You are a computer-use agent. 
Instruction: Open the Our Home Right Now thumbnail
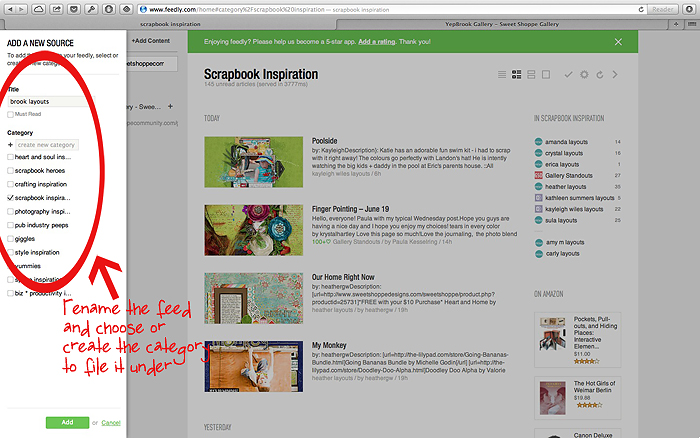point(254,298)
